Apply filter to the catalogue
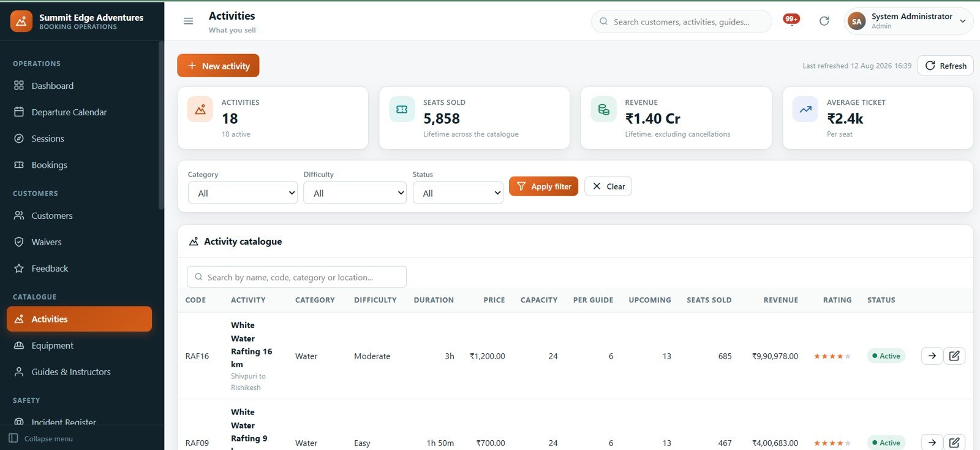980x450 pixels. [543, 186]
